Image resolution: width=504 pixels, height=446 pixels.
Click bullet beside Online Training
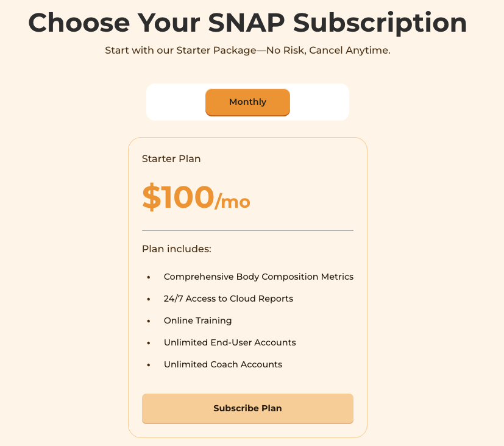click(149, 321)
